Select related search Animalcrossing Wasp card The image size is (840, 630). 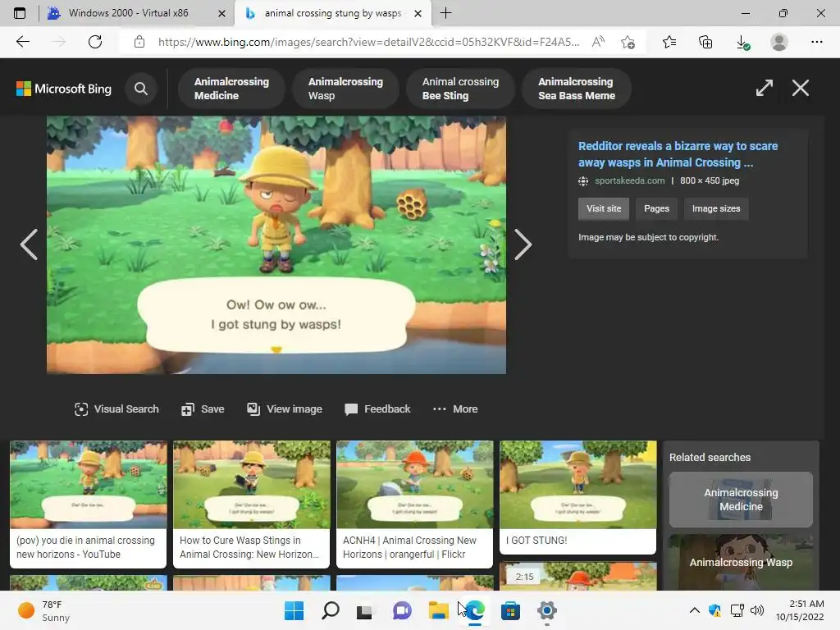741,562
